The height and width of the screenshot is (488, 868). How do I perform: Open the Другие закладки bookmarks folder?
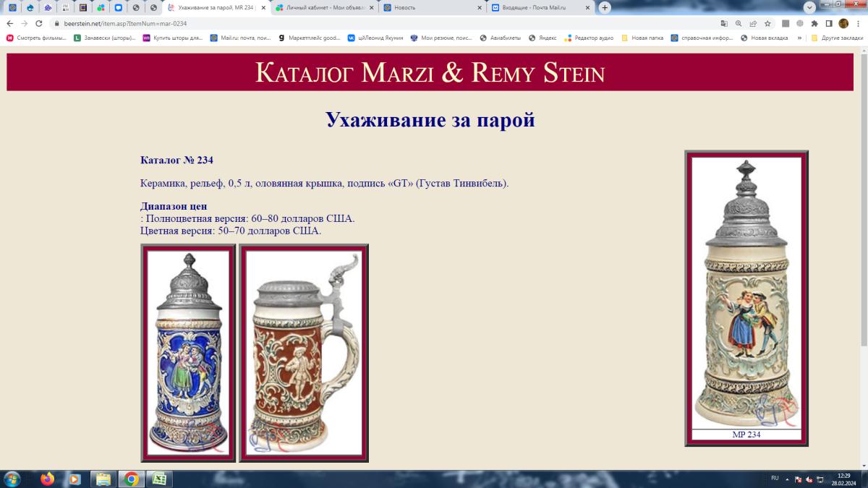tap(837, 38)
